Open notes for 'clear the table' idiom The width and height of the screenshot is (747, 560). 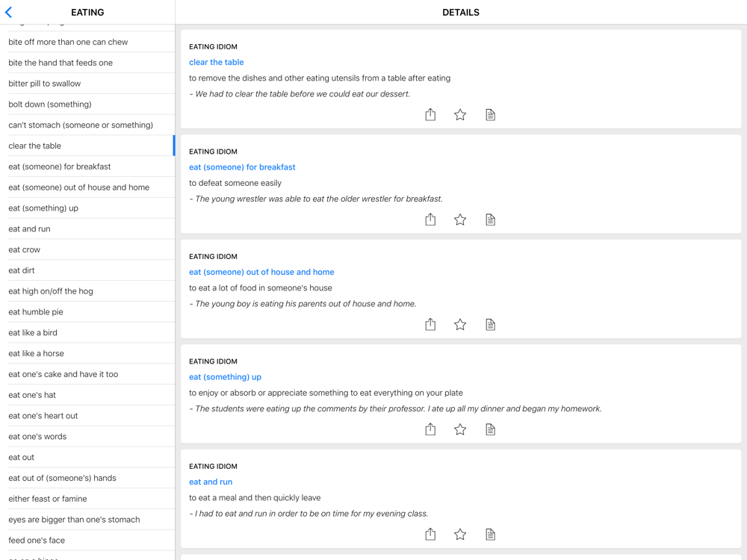(x=490, y=114)
